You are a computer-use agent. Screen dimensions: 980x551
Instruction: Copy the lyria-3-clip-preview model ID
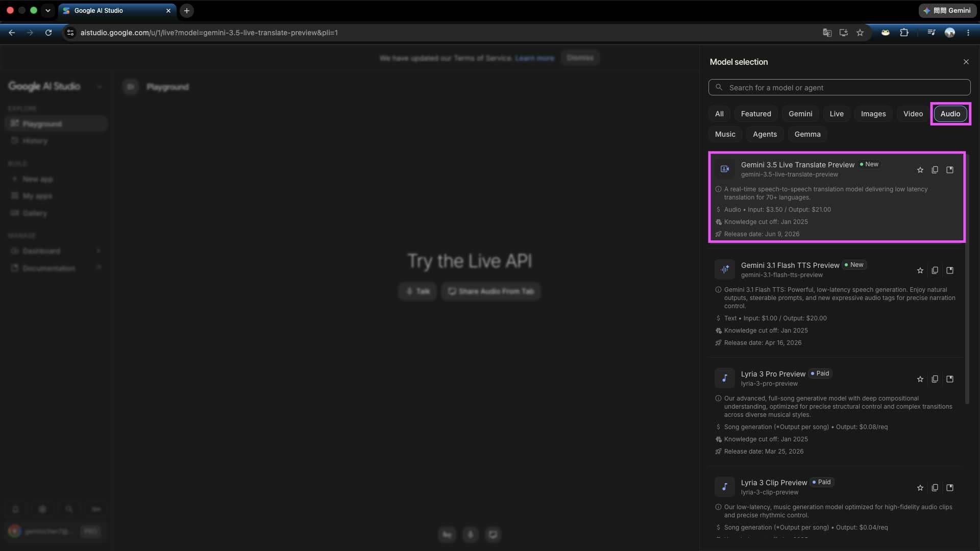[935, 488]
